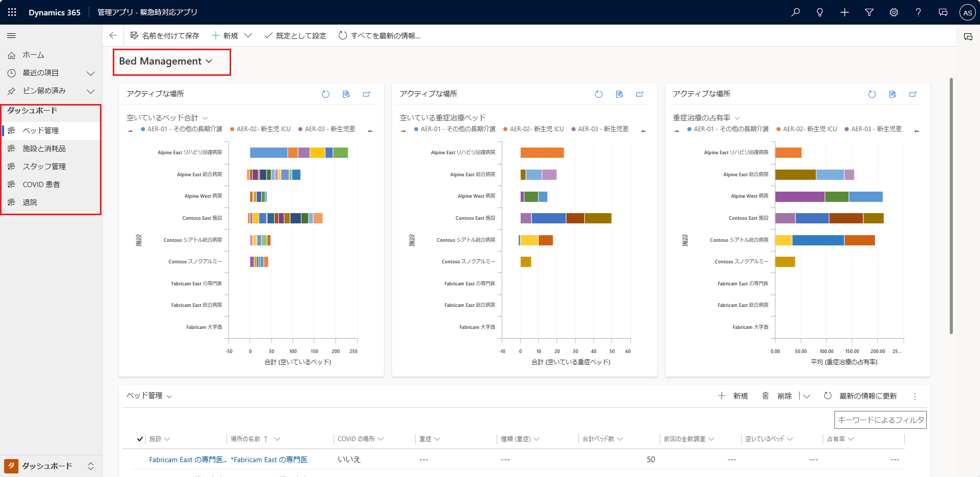Refresh the 重症治療の占有率 chart
980x477 pixels.
pyautogui.click(x=872, y=94)
